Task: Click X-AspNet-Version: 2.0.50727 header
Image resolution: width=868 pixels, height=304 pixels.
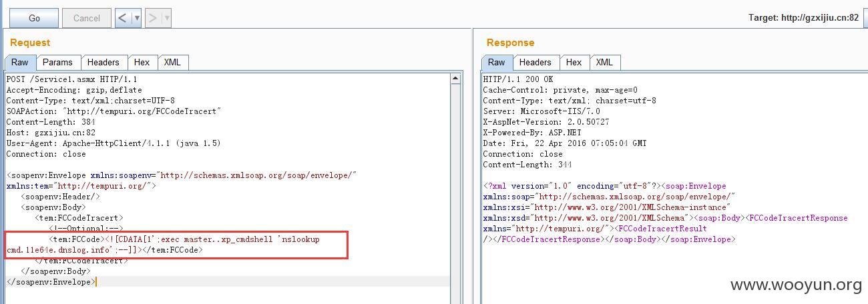Action: click(x=546, y=122)
